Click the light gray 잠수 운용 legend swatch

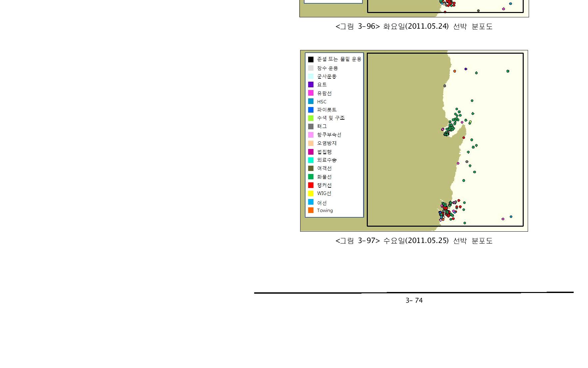(311, 68)
